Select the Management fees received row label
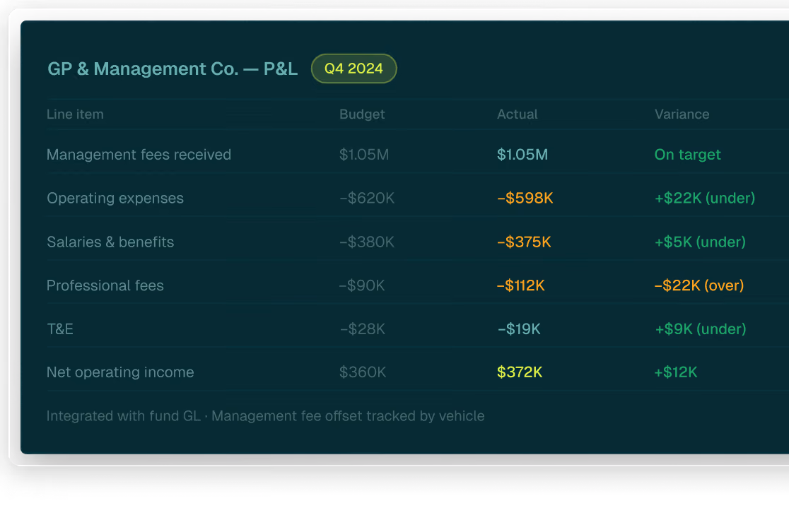The height and width of the screenshot is (532, 789). point(139,154)
